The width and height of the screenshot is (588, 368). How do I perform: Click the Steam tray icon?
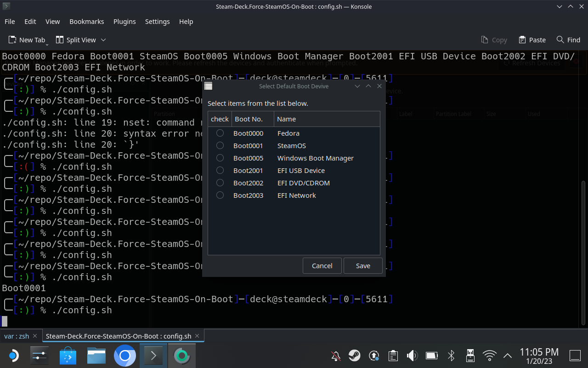(354, 356)
